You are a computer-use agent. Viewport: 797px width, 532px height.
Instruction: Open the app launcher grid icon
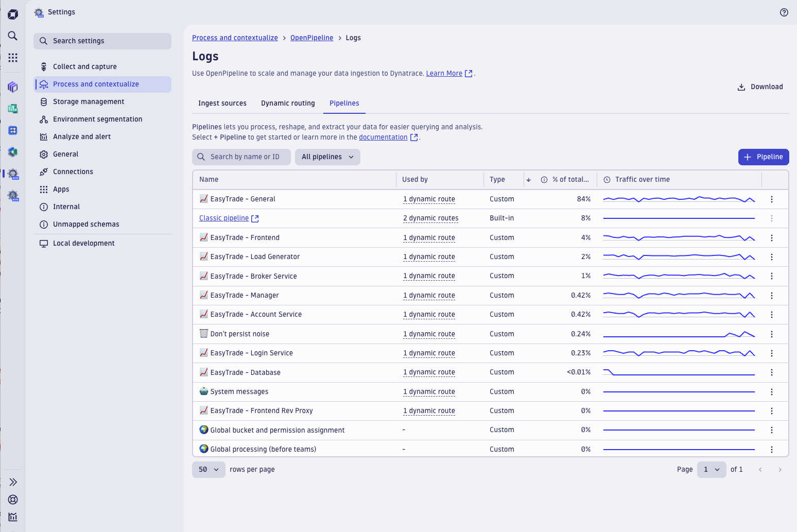(12, 57)
